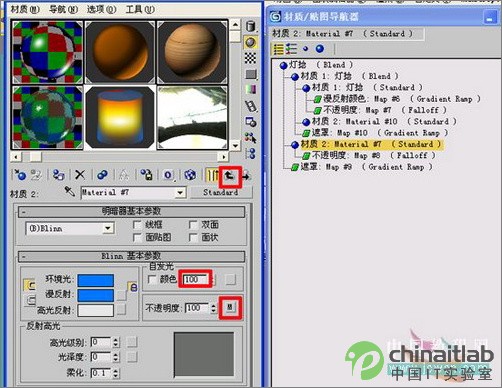Screen dimensions: 502x388
Task: Click the 漫反射 map button
Action: (x=121, y=295)
